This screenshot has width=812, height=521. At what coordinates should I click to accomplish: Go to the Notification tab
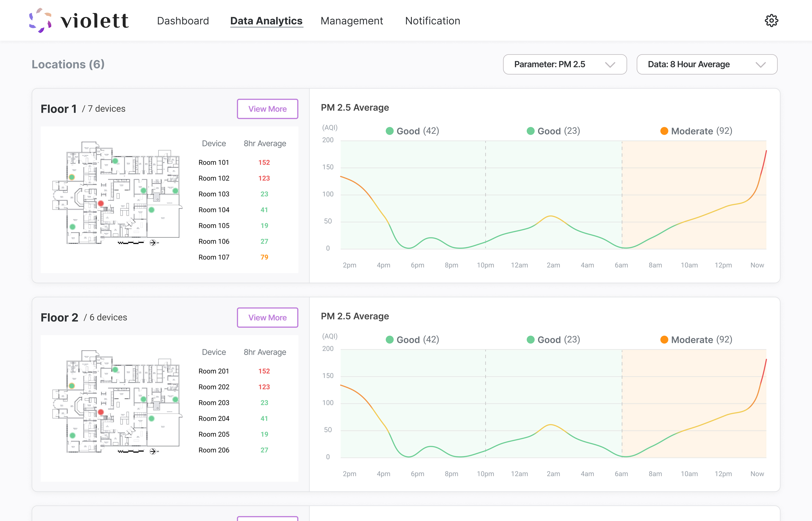433,21
